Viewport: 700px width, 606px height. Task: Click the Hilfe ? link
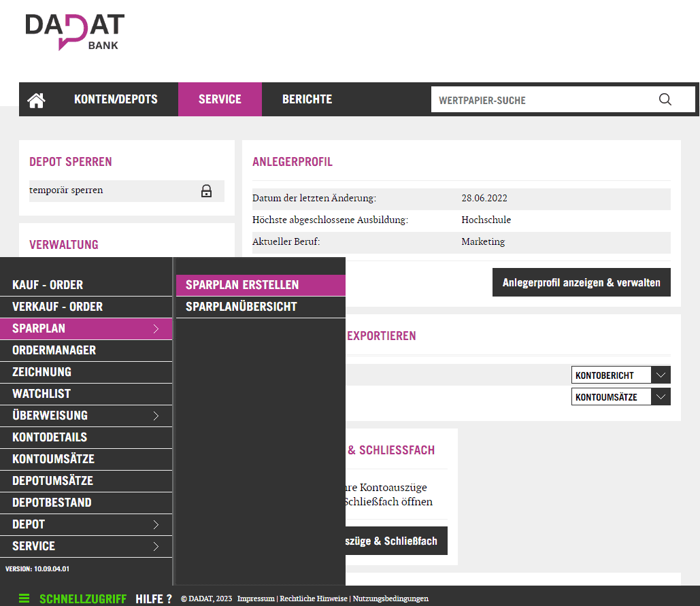(154, 599)
